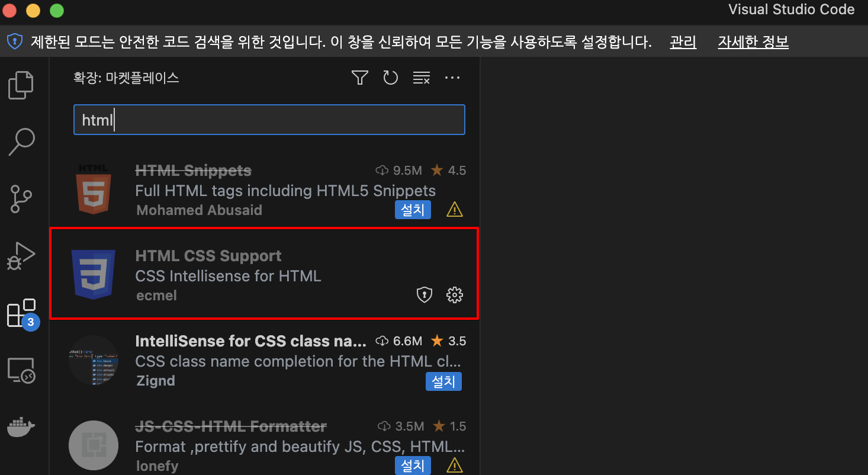Click warning icon on HTML Snippets
Viewport: 868px width, 475px height.
(x=455, y=210)
